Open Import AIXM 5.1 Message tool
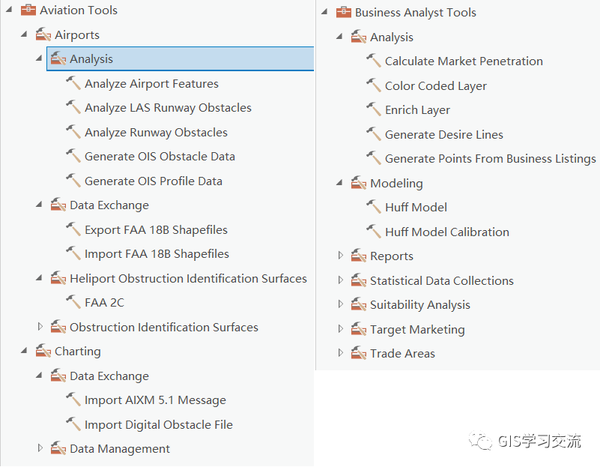600x467 pixels. (155, 401)
